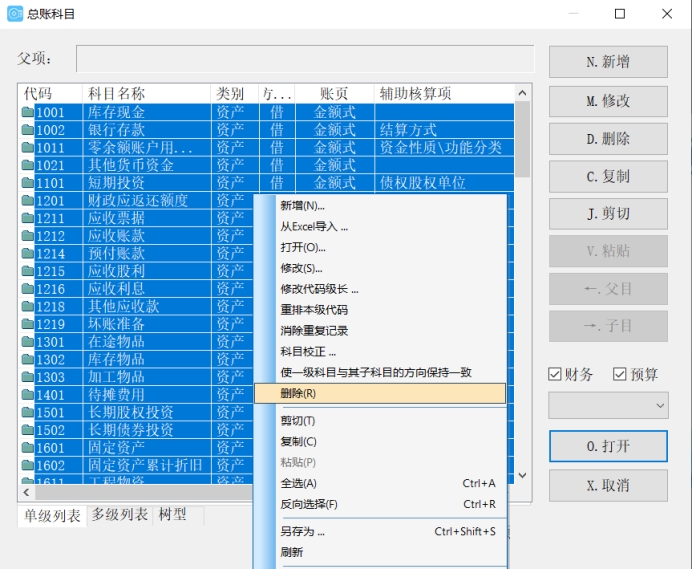This screenshot has width=693, height=569.
Task: Toggle the 财务 checkbox
Action: point(555,374)
